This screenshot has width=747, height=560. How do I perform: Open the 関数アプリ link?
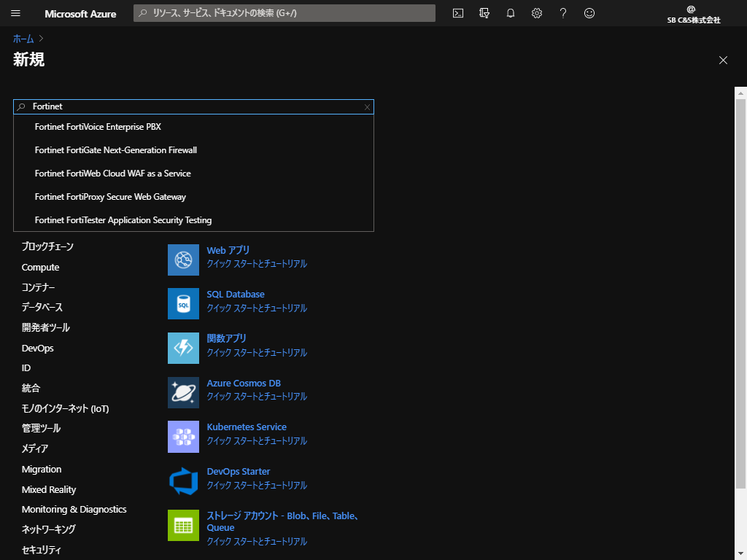226,338
